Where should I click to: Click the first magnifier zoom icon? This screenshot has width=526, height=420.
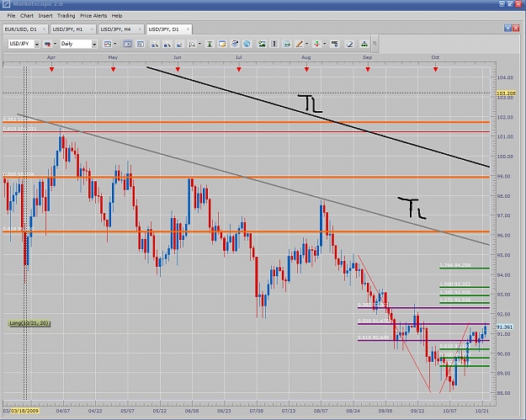(x=155, y=44)
